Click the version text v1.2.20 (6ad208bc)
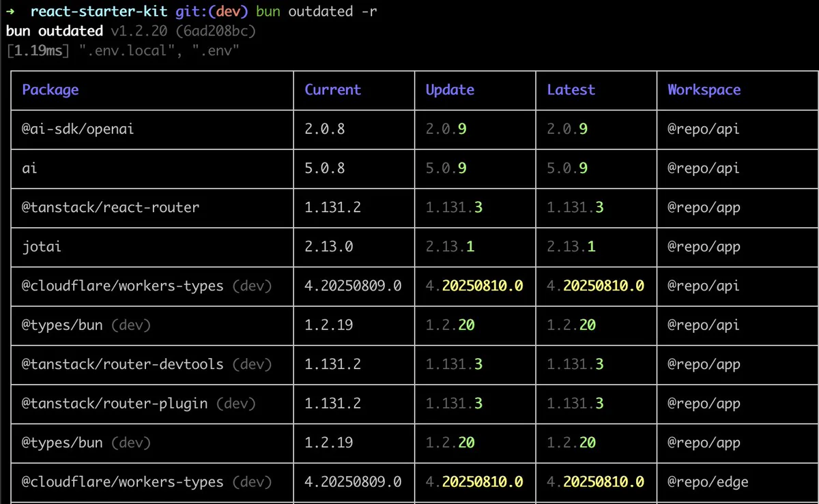This screenshot has height=504, width=819. pyautogui.click(x=183, y=31)
